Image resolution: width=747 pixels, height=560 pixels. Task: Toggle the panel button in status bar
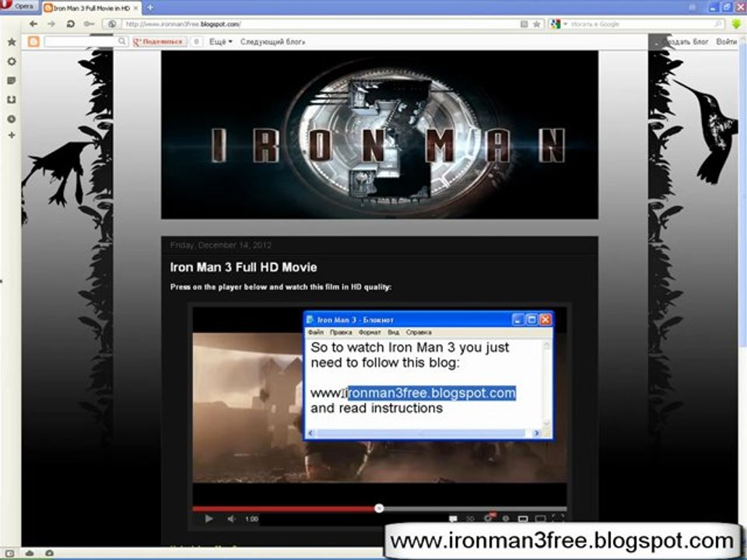[9, 553]
